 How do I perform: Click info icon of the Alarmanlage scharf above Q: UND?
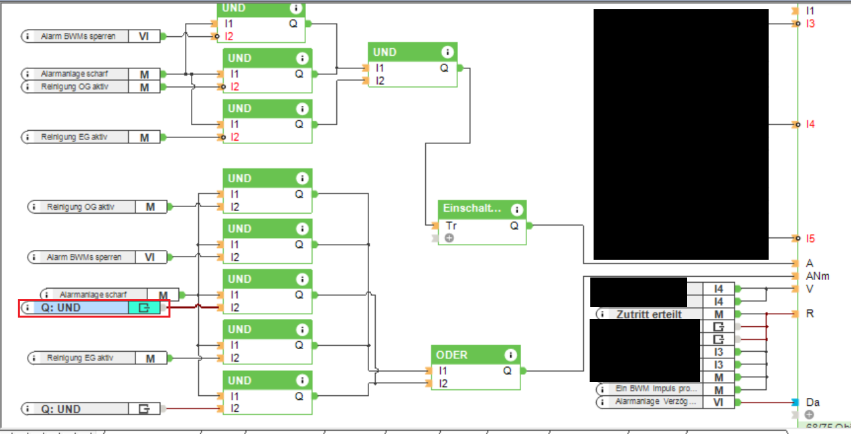pyautogui.click(x=47, y=295)
